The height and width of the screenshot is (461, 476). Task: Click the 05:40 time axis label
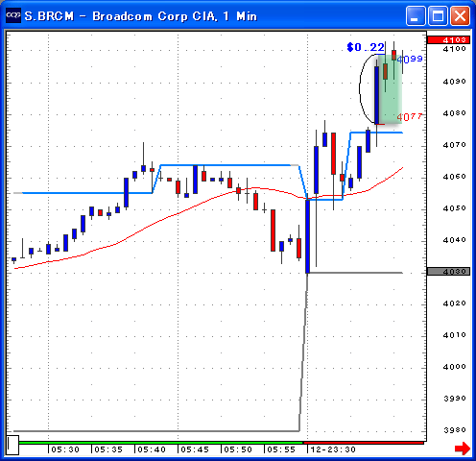pyautogui.click(x=152, y=449)
